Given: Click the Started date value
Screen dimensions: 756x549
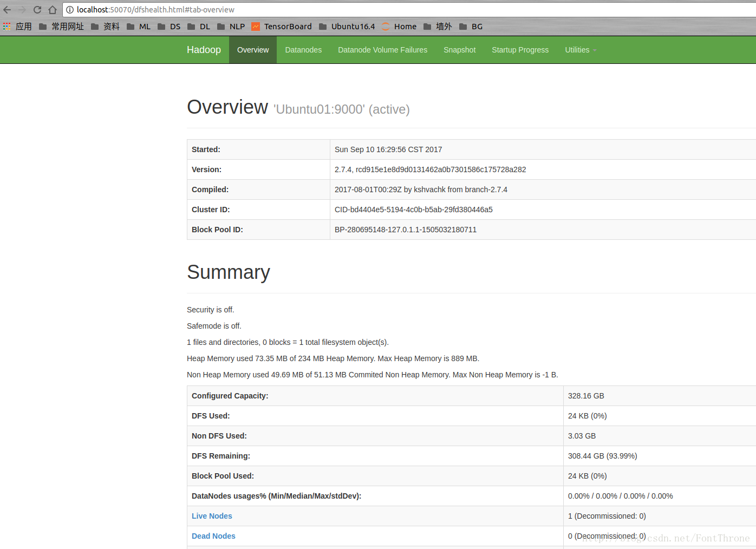Looking at the screenshot, I should coord(388,149).
